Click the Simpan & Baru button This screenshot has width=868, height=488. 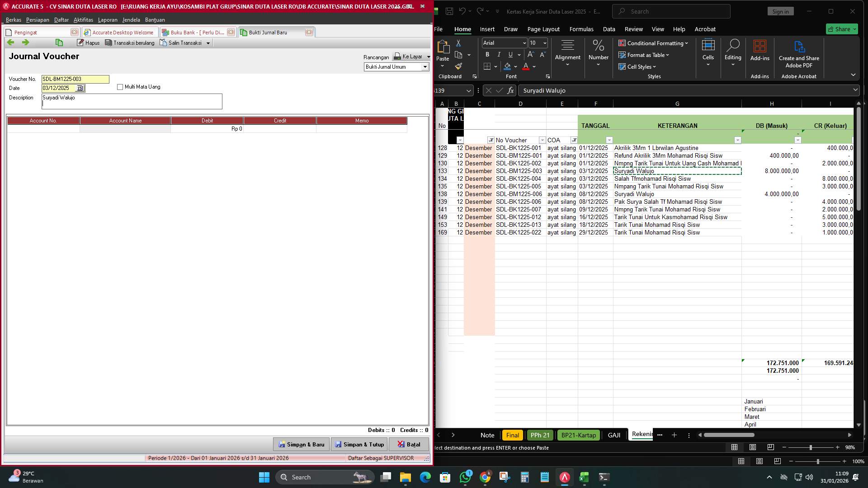301,444
